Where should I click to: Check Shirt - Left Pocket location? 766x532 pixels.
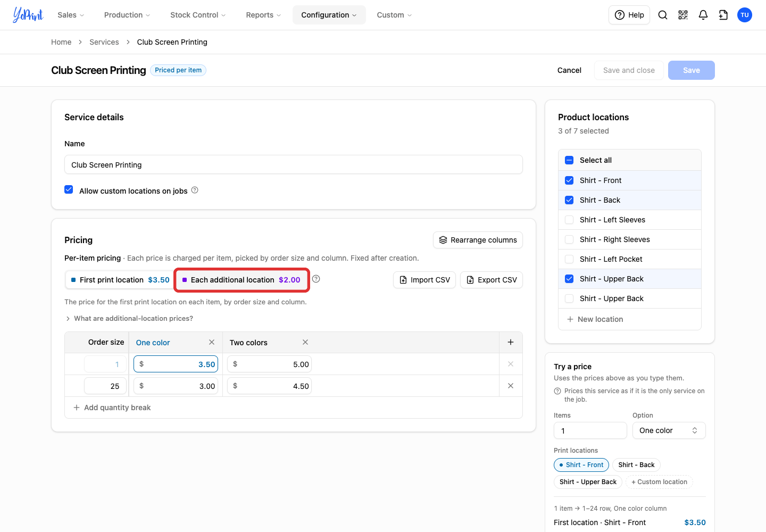569,259
